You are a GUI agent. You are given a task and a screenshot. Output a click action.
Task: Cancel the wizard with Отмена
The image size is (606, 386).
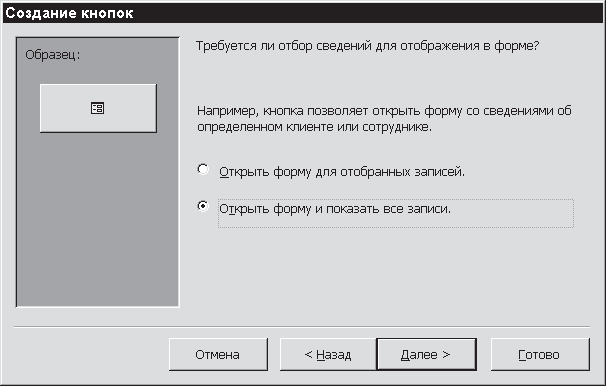[x=218, y=354]
